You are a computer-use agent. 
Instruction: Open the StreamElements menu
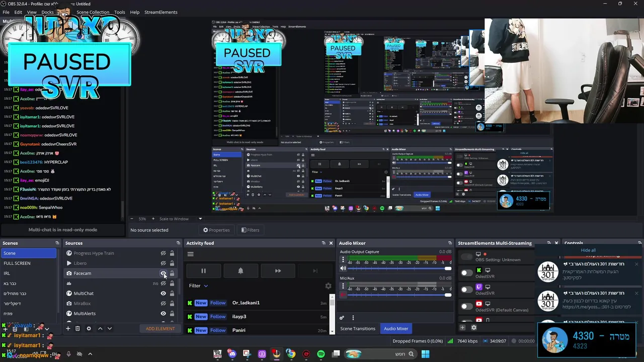[x=161, y=12]
